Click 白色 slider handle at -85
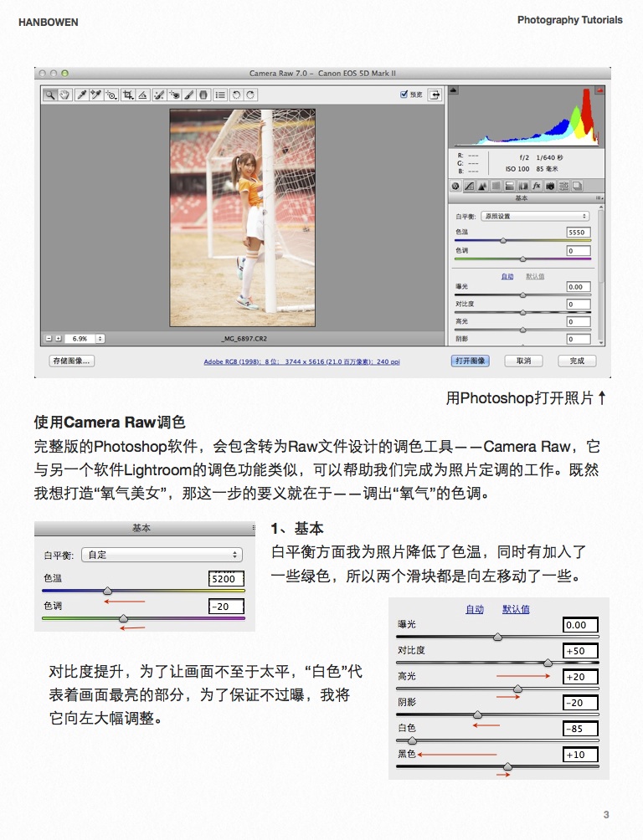Screen dimensions: 643x840 (413, 741)
